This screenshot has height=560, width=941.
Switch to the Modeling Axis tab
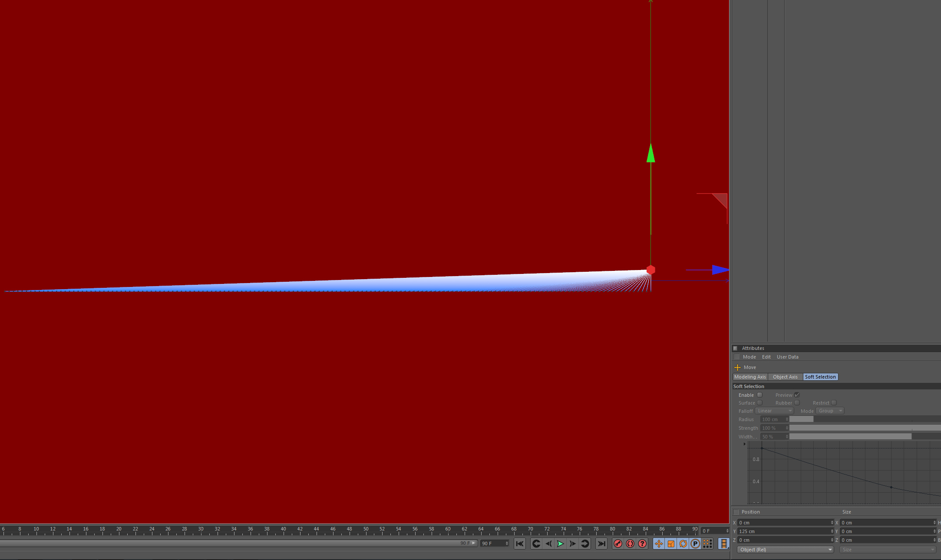(750, 377)
